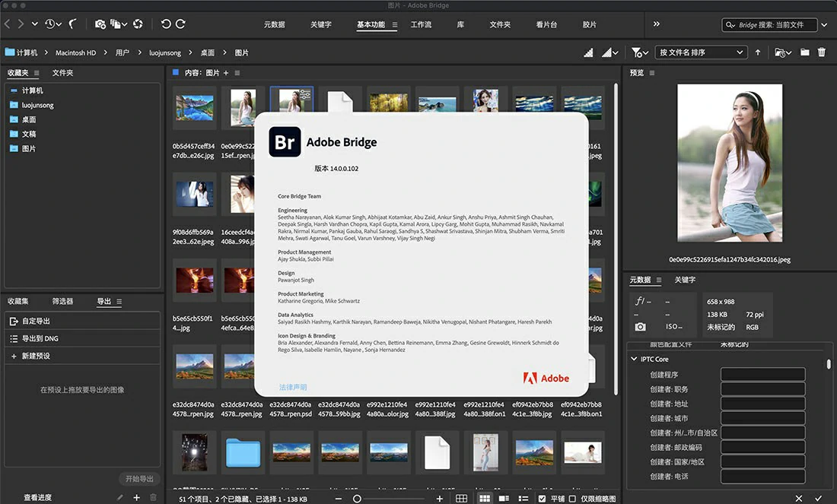Click Macintosh HD in breadcrumb path
The width and height of the screenshot is (837, 504).
tap(76, 52)
